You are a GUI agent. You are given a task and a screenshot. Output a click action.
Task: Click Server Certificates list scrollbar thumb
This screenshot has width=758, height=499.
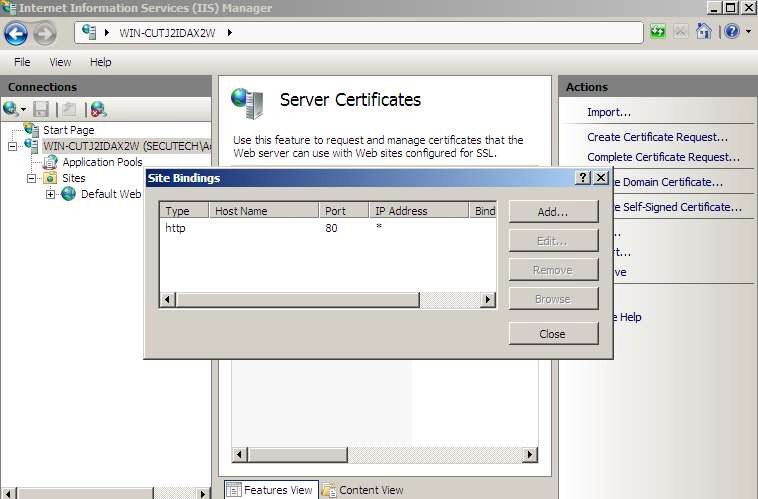[x=297, y=455]
